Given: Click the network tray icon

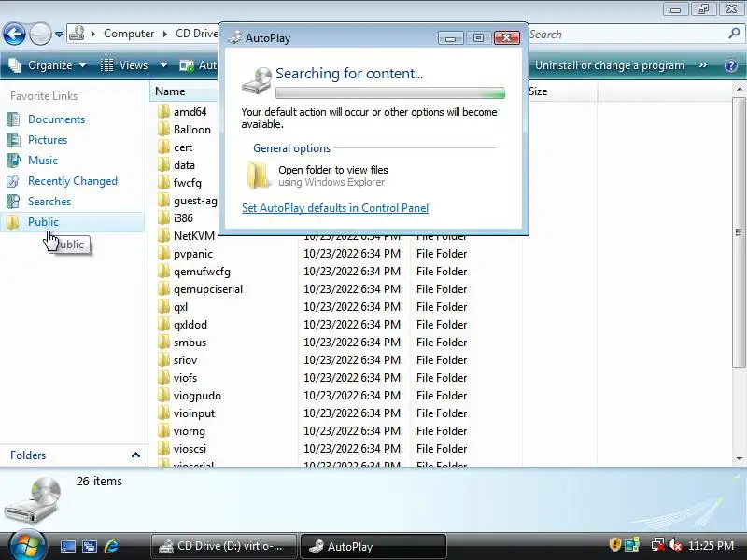Looking at the screenshot, I should (658, 545).
